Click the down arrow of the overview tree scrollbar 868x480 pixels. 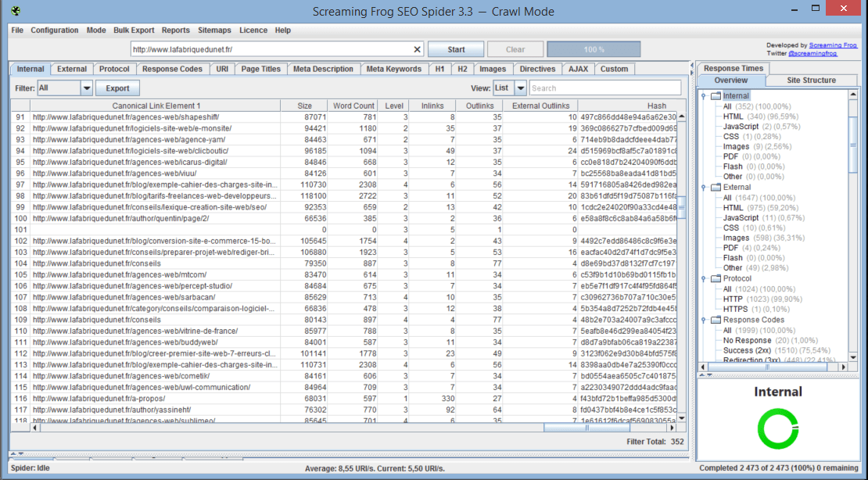(854, 357)
